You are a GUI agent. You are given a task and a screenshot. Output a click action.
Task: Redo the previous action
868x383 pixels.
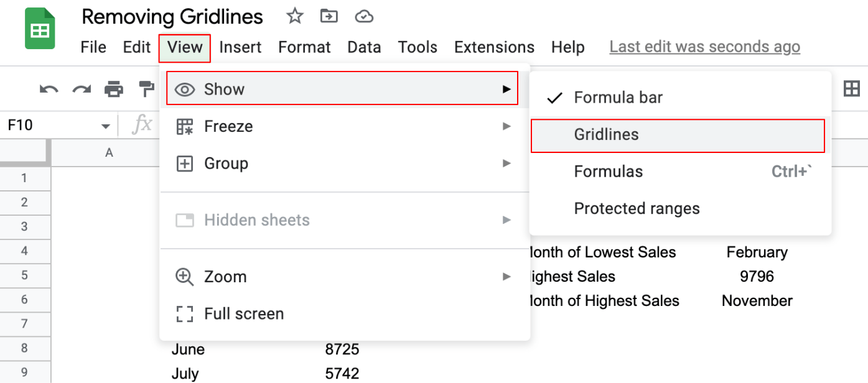[82, 90]
